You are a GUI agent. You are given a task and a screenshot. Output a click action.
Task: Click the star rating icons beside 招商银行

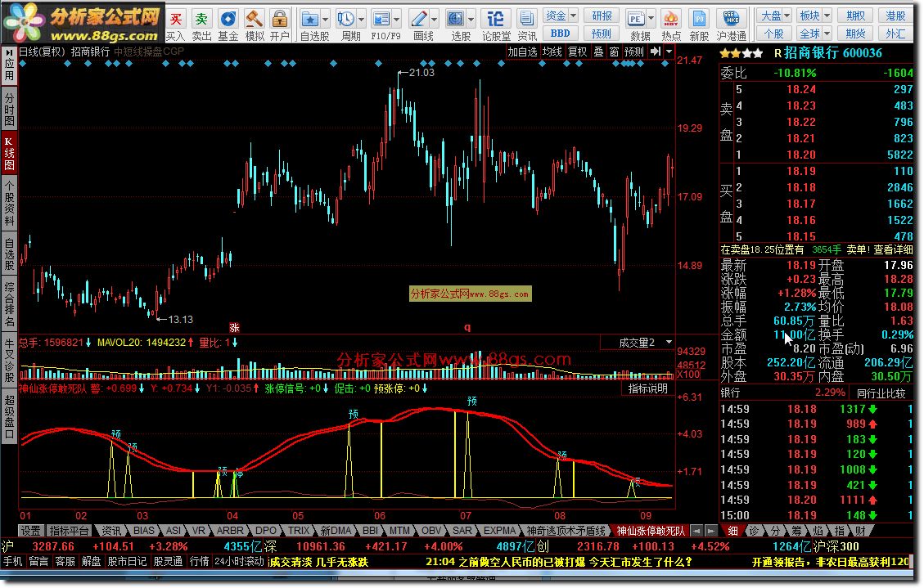pos(741,53)
